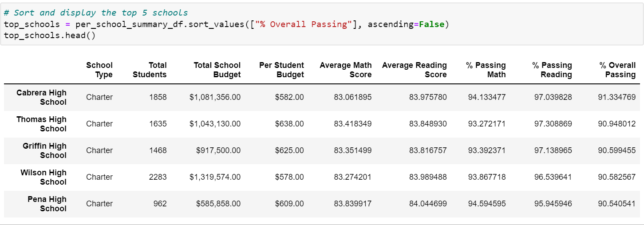The height and width of the screenshot is (225, 644).
Task: Click inside the code cell editor
Action: [x=322, y=24]
